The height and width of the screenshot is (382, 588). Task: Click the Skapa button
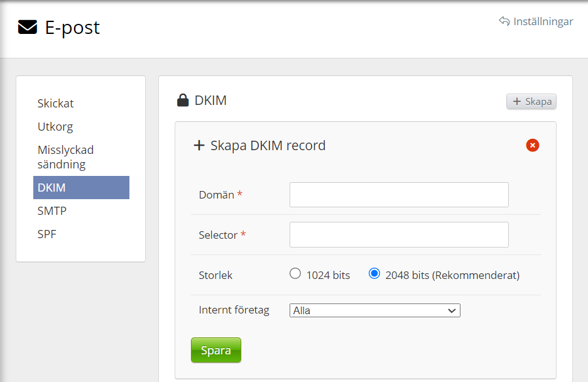click(531, 102)
